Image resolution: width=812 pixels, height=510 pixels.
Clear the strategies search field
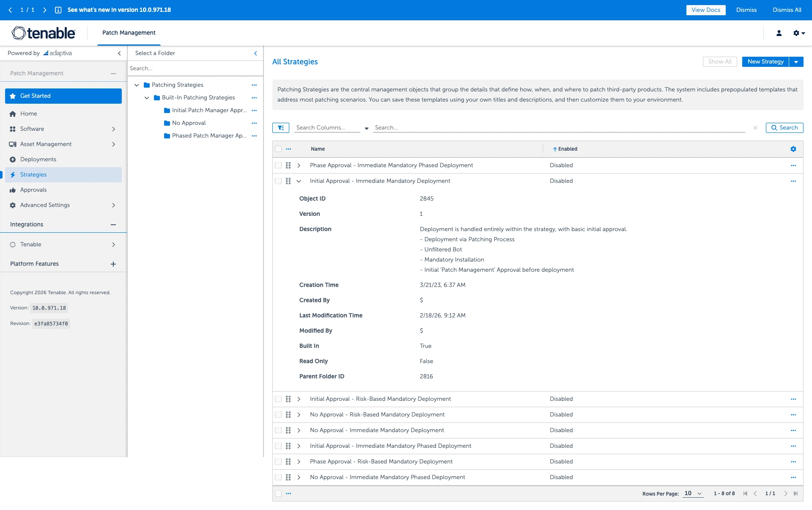755,128
